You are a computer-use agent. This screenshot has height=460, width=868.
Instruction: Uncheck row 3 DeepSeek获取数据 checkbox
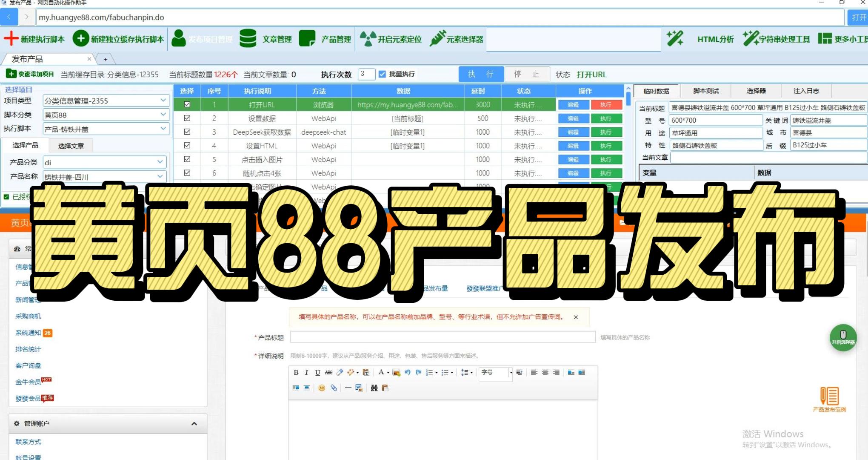pos(187,132)
